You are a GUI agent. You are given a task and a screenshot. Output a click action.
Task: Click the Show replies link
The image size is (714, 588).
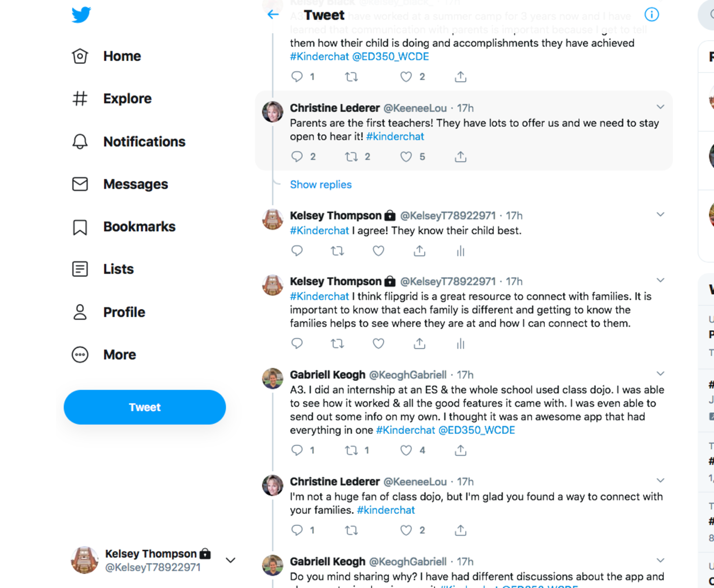pos(321,185)
